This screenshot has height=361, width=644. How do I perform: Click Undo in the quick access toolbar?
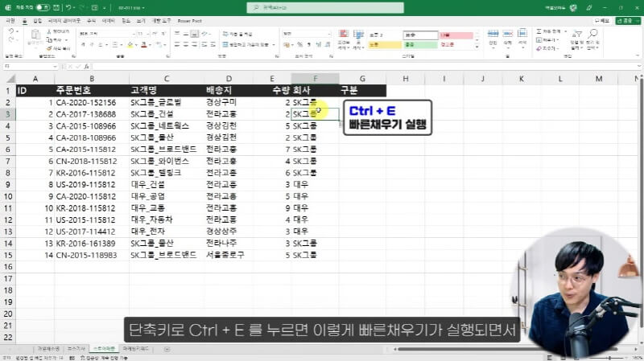coord(68,7)
